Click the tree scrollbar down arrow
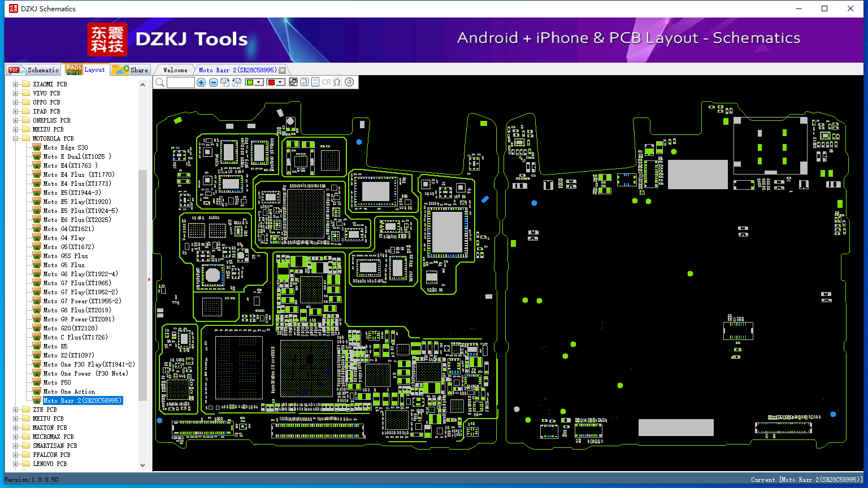 pyautogui.click(x=142, y=465)
